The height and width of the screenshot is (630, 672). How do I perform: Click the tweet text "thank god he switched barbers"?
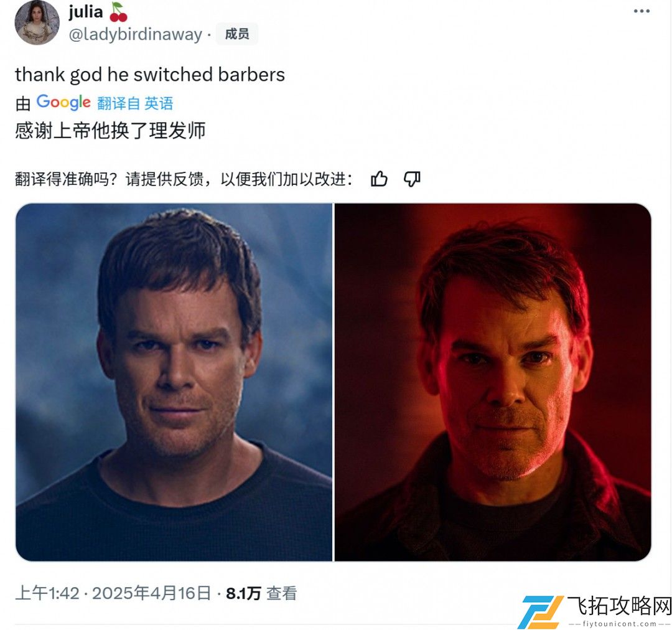[150, 75]
